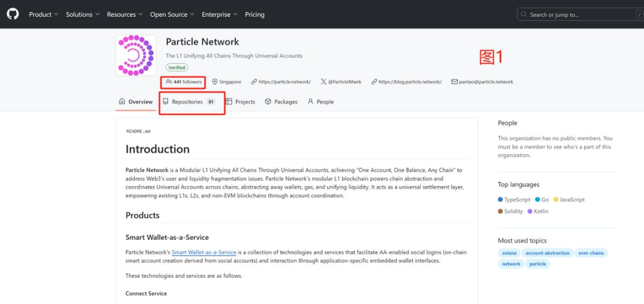The image size is (644, 304).
Task: Click the Particle Network organization avatar
Action: [136, 55]
